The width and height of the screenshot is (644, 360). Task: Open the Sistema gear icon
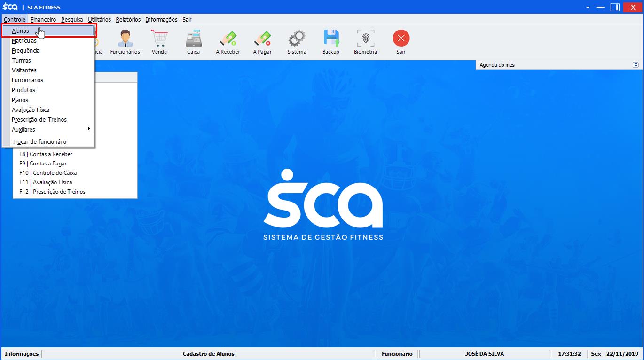pyautogui.click(x=297, y=42)
